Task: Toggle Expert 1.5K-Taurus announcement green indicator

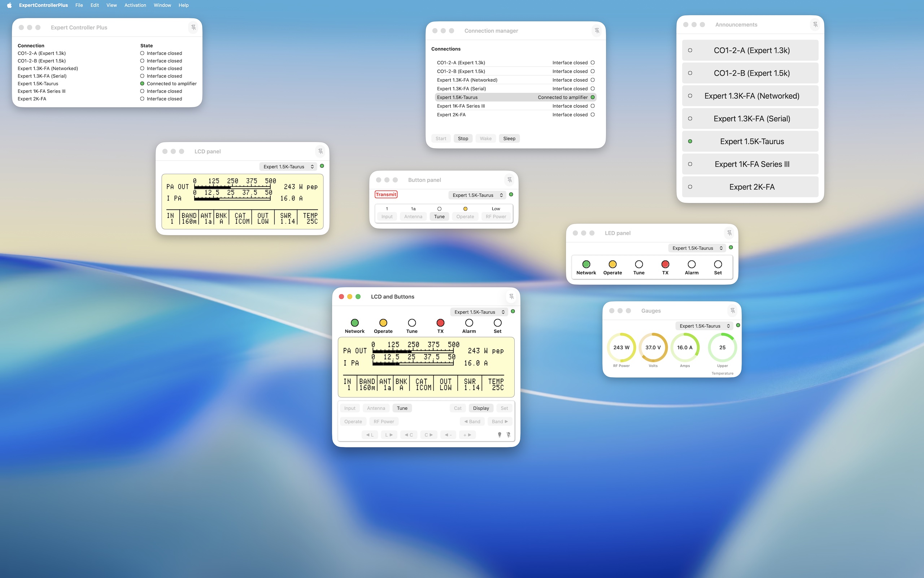Action: click(x=690, y=141)
